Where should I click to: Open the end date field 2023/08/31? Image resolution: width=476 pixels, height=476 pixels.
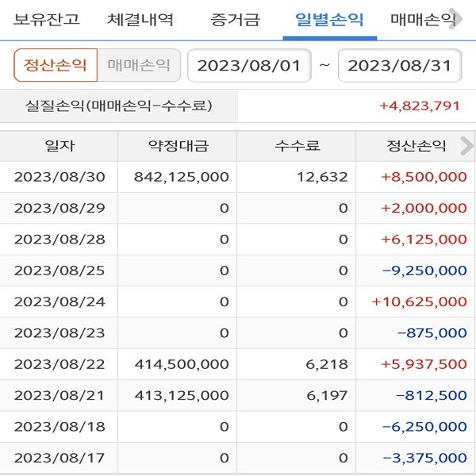coord(399,65)
